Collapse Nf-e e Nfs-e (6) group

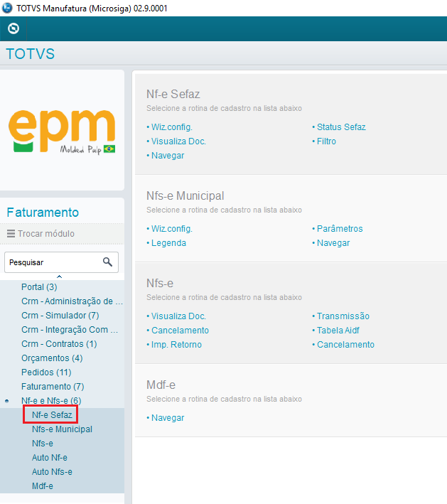click(x=51, y=400)
